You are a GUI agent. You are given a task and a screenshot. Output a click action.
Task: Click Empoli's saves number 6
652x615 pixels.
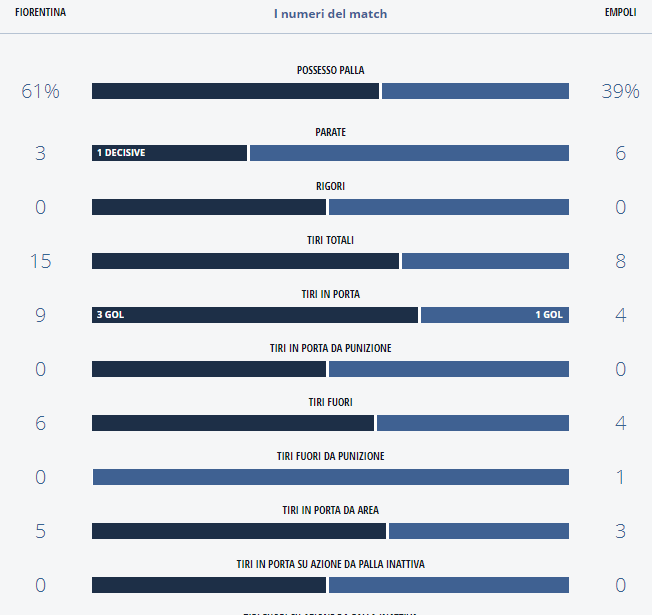point(620,153)
